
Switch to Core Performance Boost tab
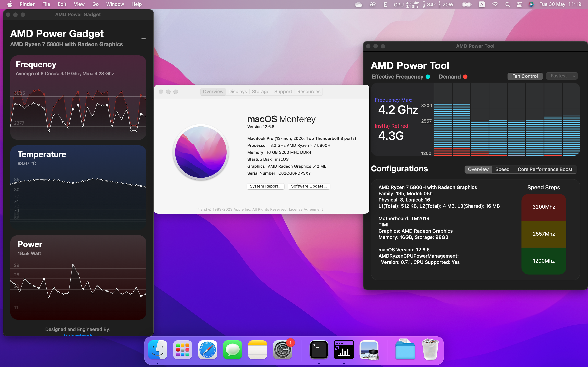click(545, 169)
